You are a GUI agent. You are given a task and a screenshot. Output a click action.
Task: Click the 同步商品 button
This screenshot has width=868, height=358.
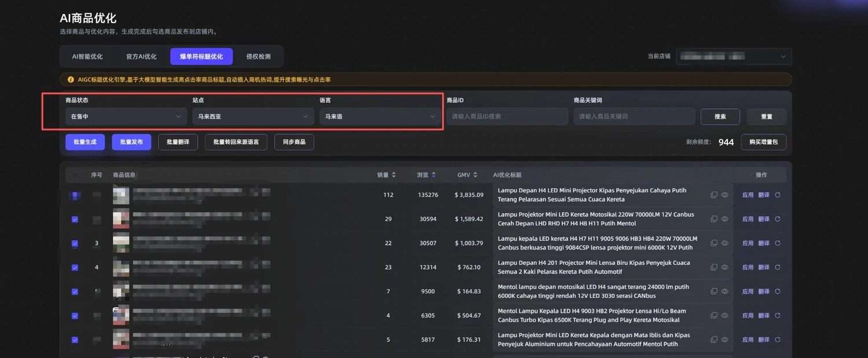click(294, 142)
